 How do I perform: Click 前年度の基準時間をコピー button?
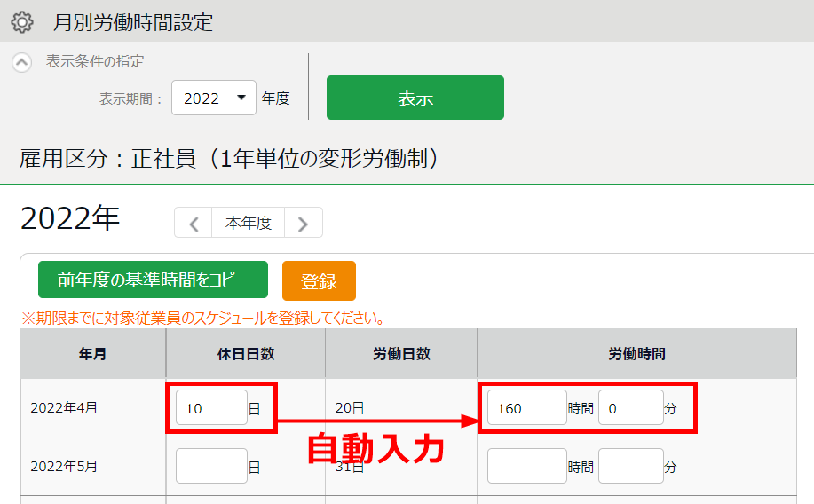154,280
